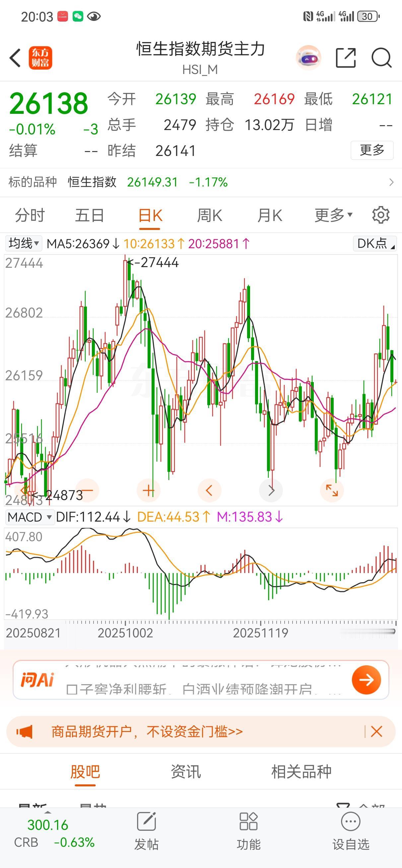Tap the share export icon
Image resolution: width=402 pixels, height=868 pixels.
pyautogui.click(x=346, y=58)
